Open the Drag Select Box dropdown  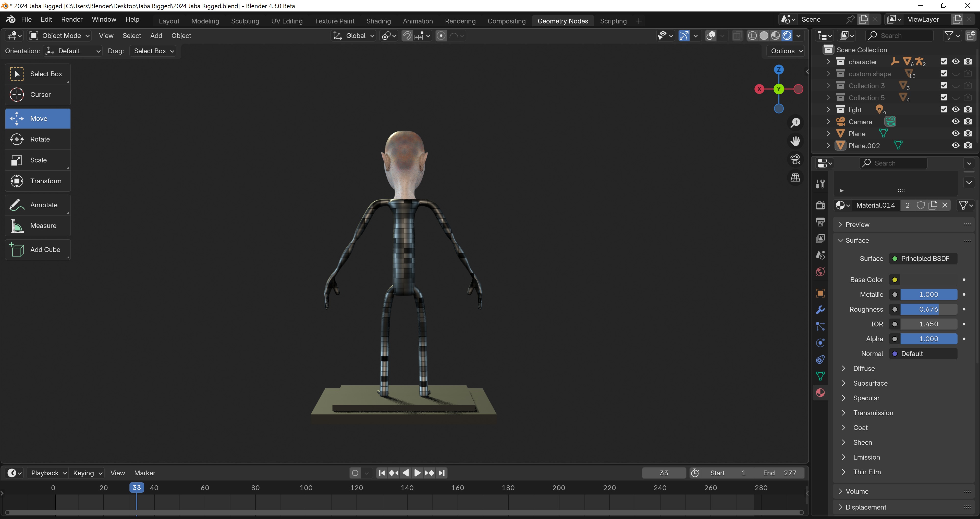tap(153, 51)
